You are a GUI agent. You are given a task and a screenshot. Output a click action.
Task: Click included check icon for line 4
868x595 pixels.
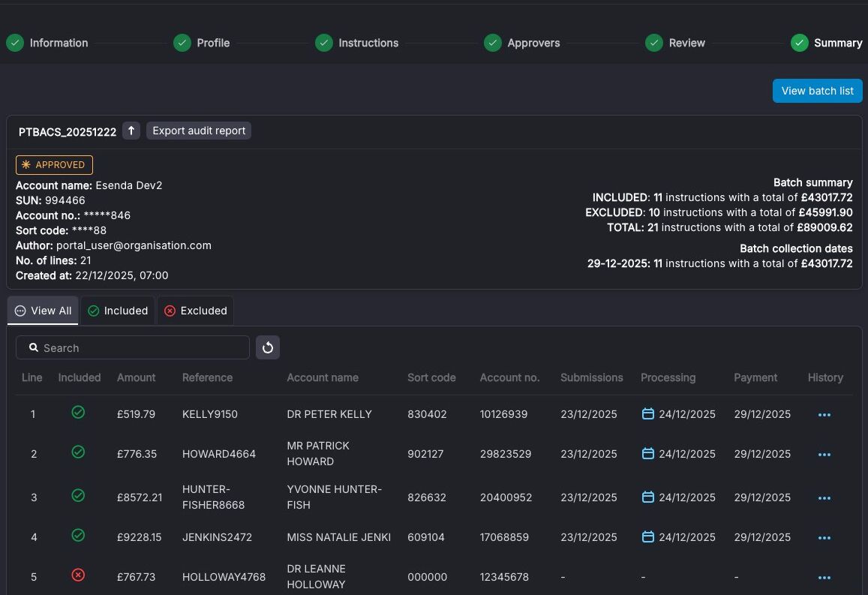(78, 535)
